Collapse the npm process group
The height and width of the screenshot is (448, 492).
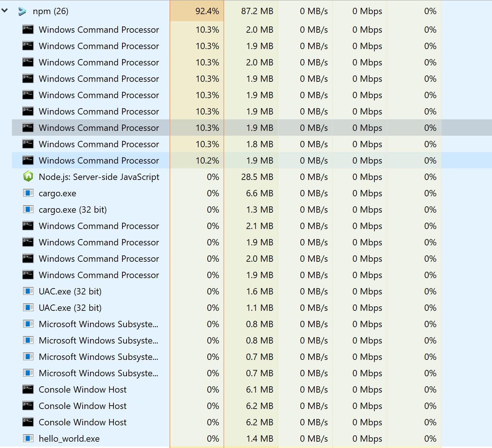[5, 11]
